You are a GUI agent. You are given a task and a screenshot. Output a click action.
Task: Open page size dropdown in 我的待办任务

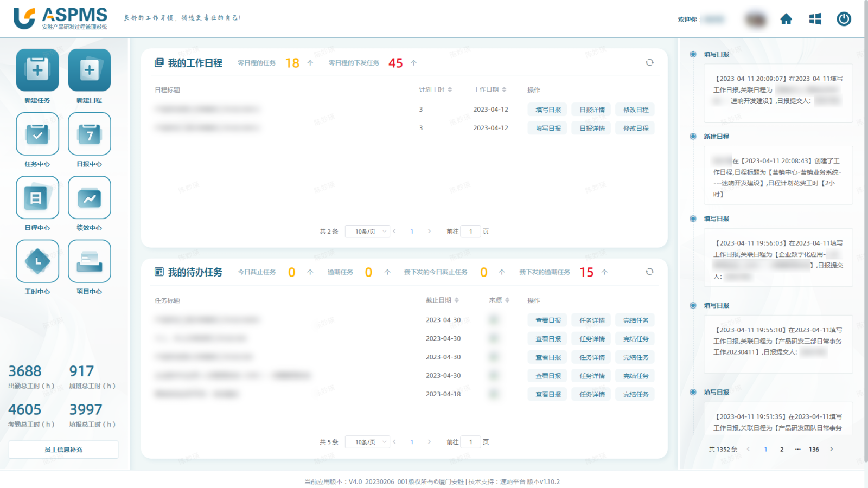pos(367,442)
